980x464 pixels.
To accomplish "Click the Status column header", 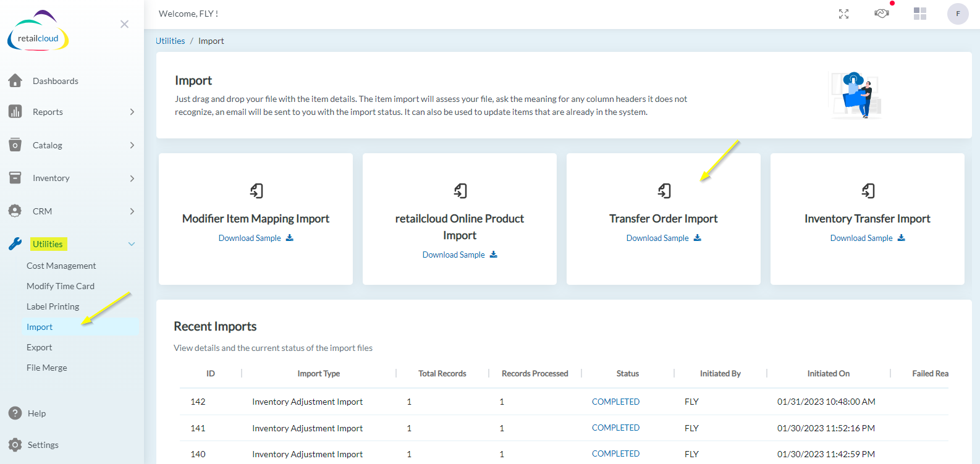I will (628, 373).
